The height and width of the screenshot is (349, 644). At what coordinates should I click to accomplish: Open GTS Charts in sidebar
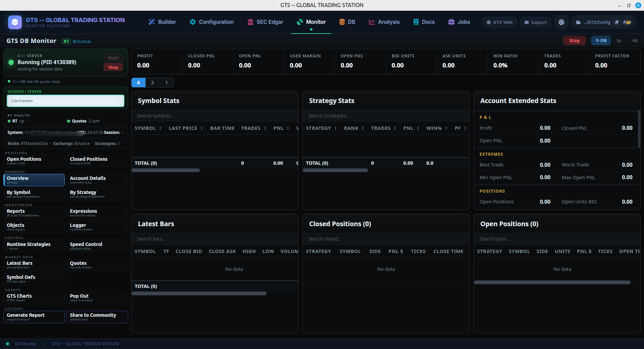[34, 298]
